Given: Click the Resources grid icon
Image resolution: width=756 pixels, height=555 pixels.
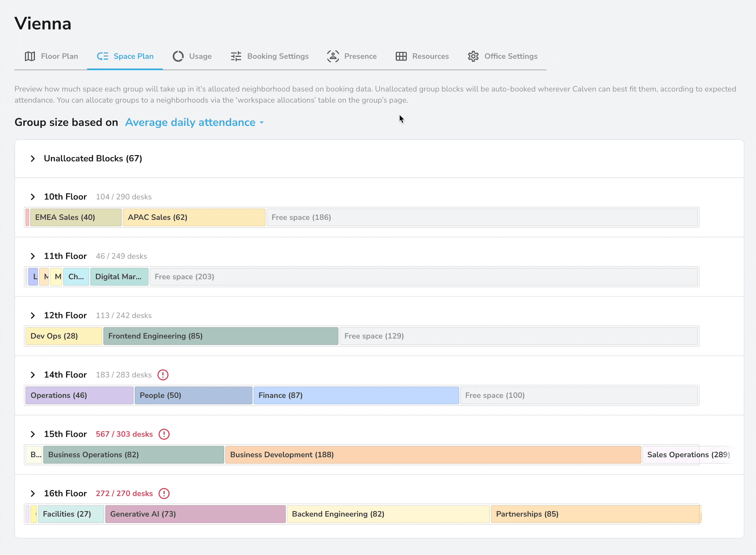Looking at the screenshot, I should coord(401,56).
